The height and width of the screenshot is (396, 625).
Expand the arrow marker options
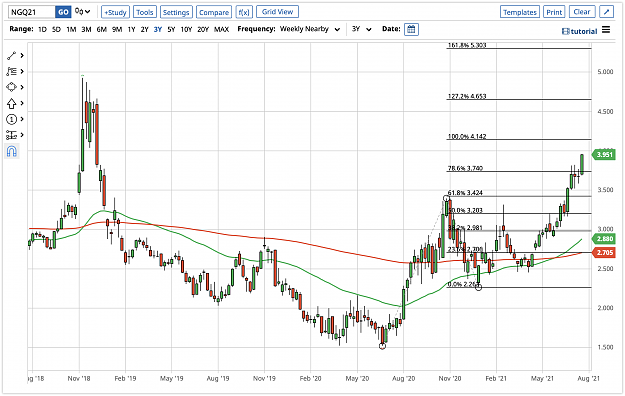[22, 103]
